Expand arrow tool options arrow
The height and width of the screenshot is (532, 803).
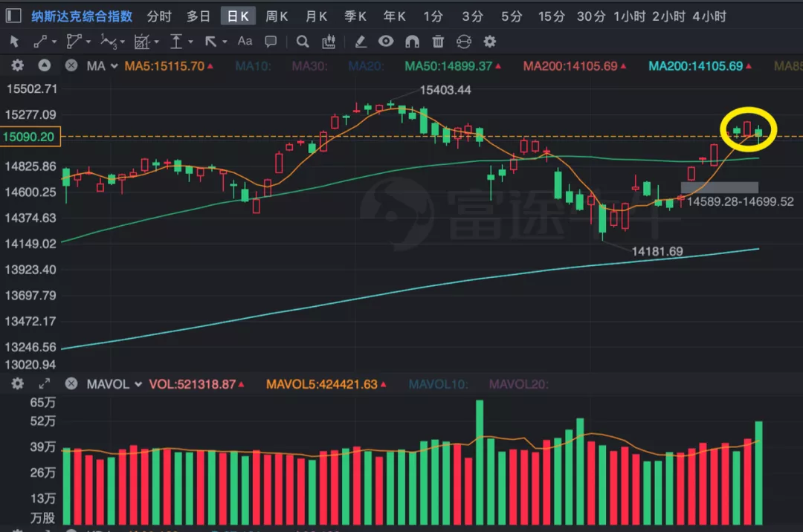(x=225, y=42)
